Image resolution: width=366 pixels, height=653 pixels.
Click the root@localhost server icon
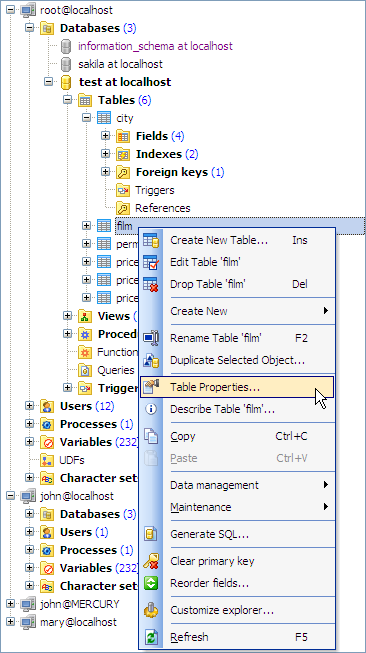click(x=28, y=10)
